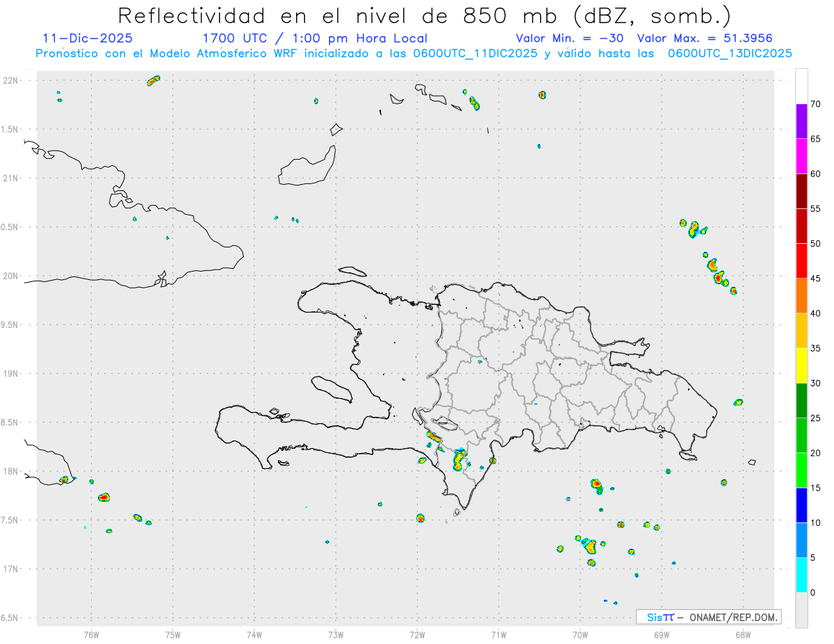This screenshot has height=644, width=834.
Task: Click the '0' colorbar value label
Action: coord(813,593)
